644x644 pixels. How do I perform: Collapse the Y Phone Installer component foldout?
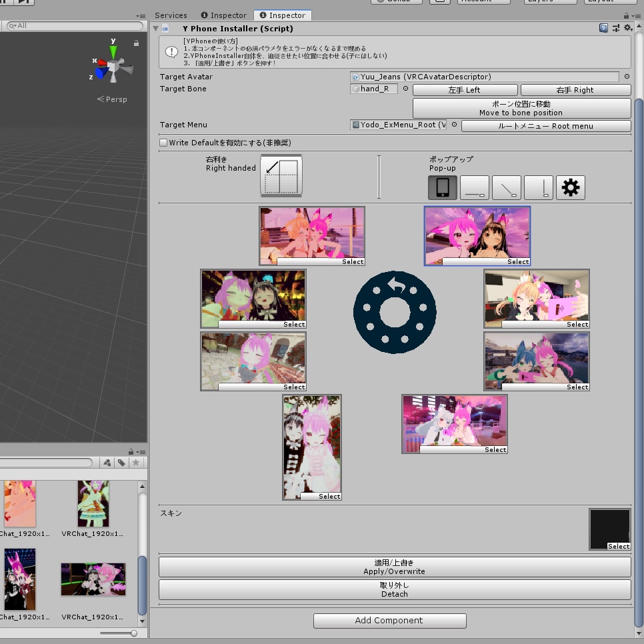[x=155, y=29]
